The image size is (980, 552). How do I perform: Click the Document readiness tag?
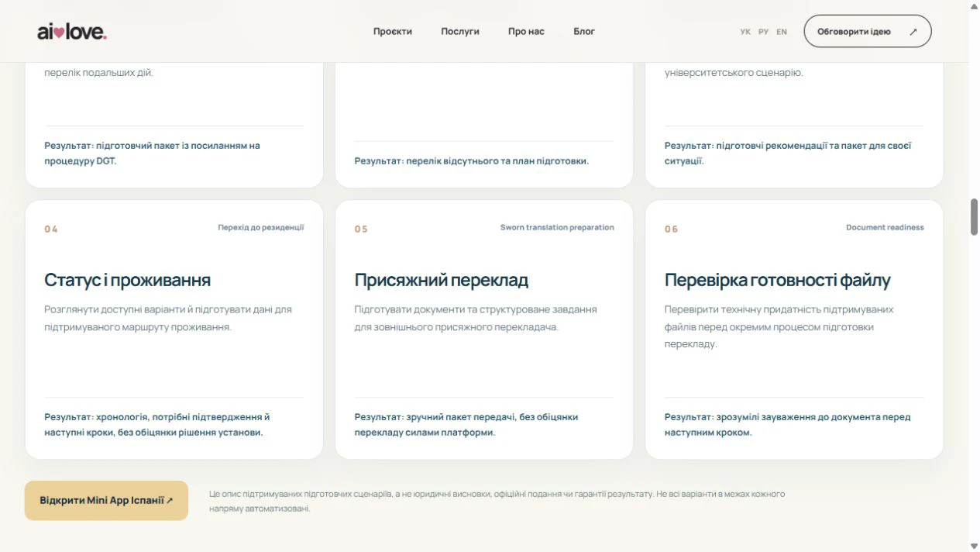[885, 227]
